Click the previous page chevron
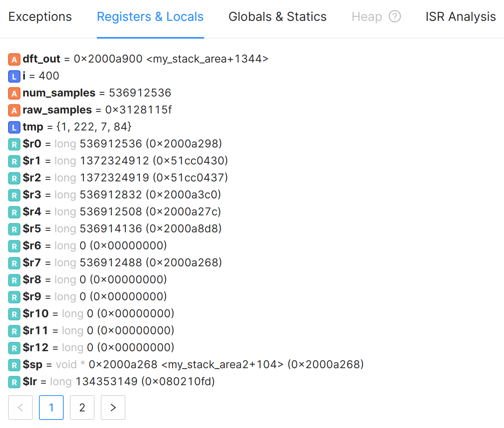The width and height of the screenshot is (504, 428). (x=20, y=407)
